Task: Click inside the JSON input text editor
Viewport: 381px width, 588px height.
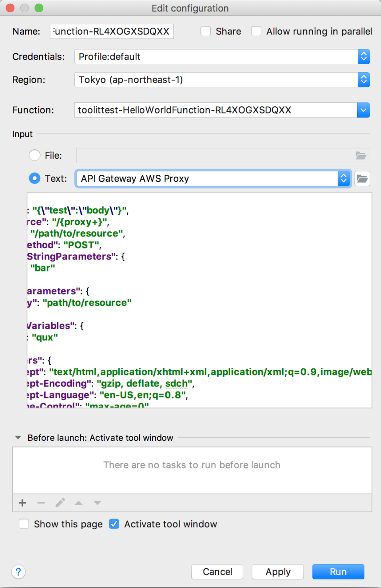Action: (x=200, y=300)
